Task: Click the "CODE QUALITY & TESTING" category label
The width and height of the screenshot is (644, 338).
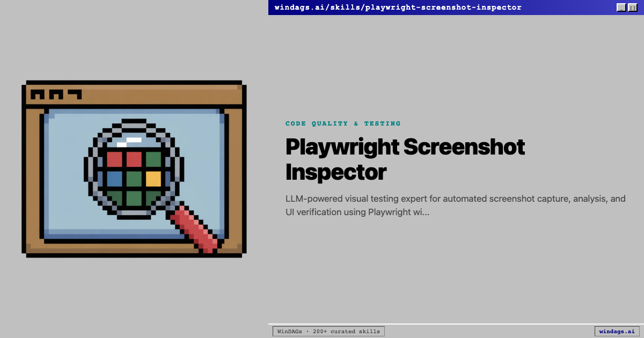Action: [343, 123]
